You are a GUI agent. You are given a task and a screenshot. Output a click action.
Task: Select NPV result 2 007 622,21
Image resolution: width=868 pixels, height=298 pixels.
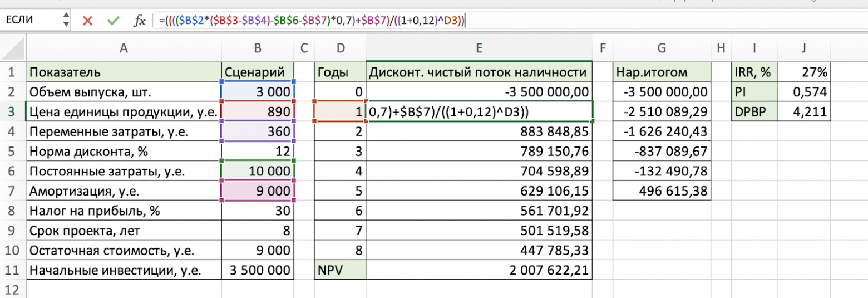(x=479, y=271)
